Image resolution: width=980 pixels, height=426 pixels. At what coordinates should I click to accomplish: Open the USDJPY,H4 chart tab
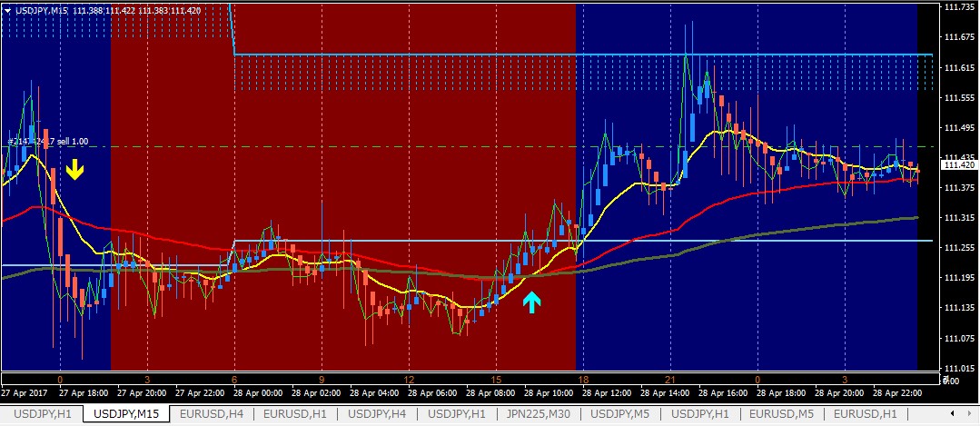click(377, 414)
